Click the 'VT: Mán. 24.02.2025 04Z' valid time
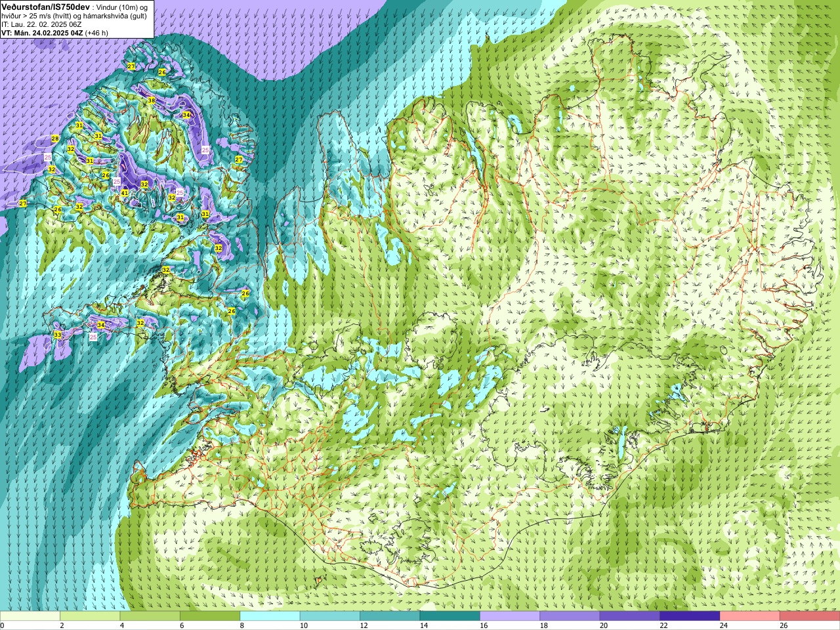The width and height of the screenshot is (840, 630). [x=42, y=33]
